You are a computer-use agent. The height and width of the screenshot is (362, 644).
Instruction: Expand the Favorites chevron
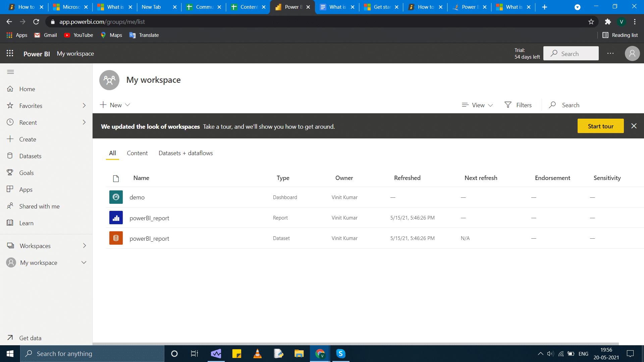(x=84, y=106)
